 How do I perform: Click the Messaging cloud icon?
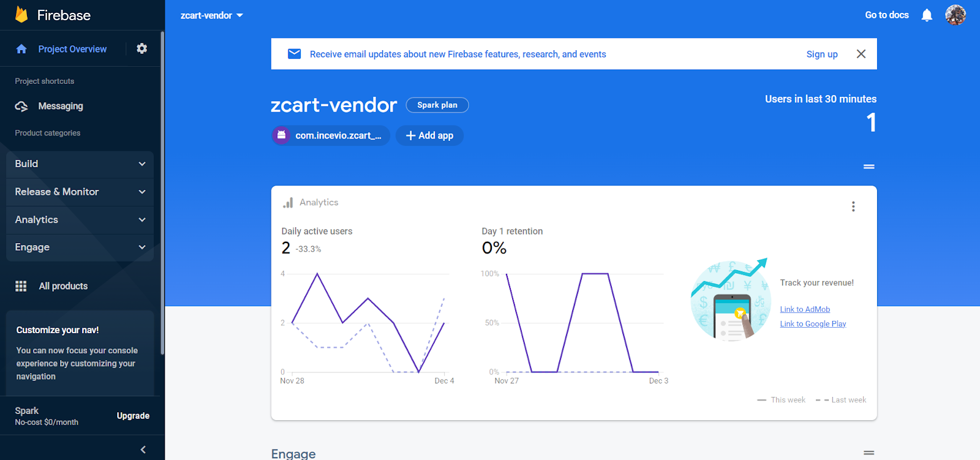21,106
